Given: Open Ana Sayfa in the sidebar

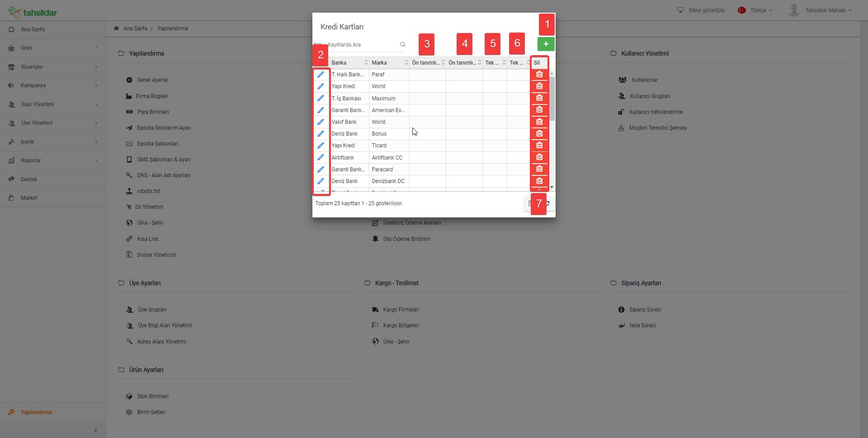Looking at the screenshot, I should point(53,29).
